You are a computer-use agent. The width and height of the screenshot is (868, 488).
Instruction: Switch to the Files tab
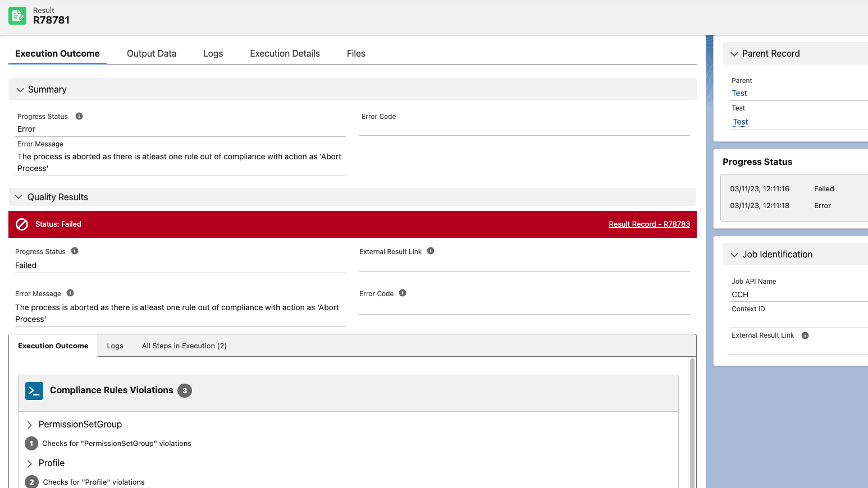[x=356, y=53]
